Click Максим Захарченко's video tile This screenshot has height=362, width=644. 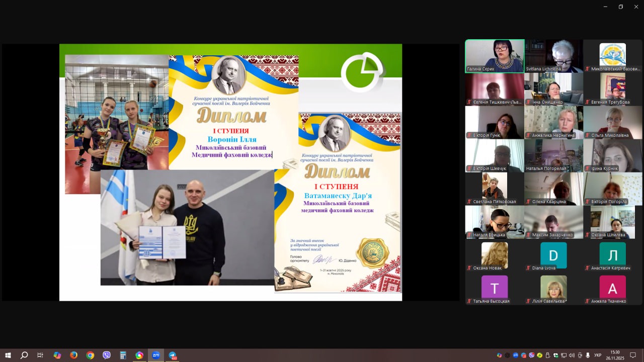[x=553, y=222]
